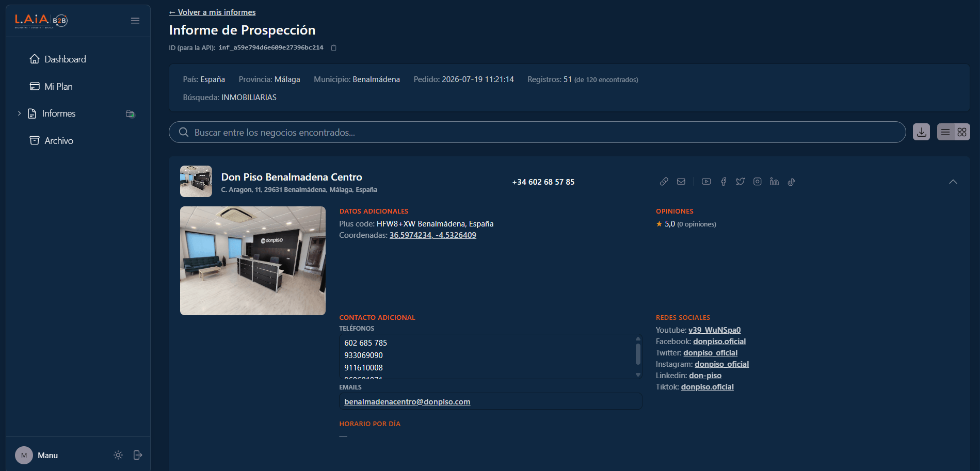Screen dimensions: 980x471
Task: Toggle light/dark theme sun icon
Action: [x=118, y=455]
